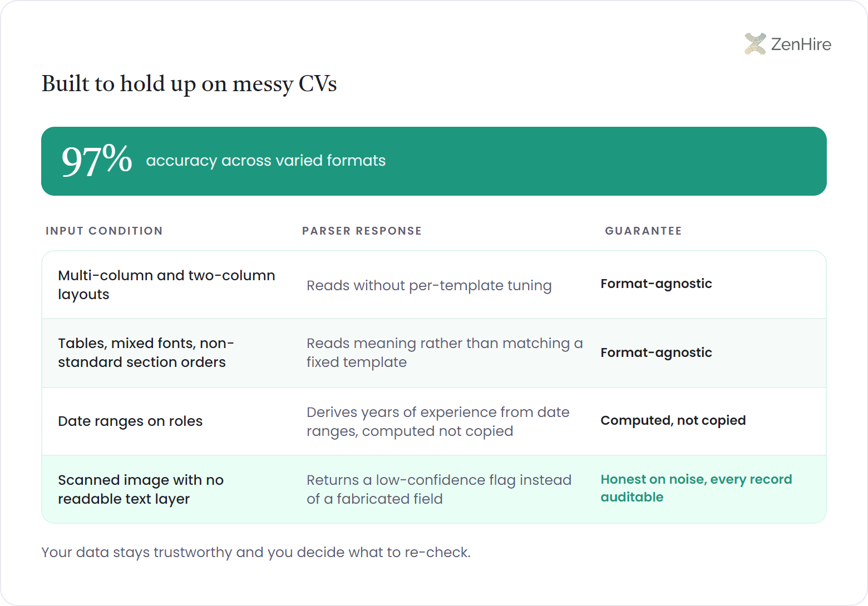Select the Date ranges on roles cell

[x=130, y=421]
